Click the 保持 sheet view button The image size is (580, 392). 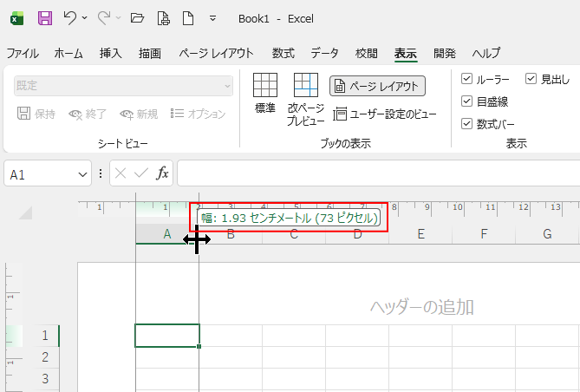click(x=36, y=114)
